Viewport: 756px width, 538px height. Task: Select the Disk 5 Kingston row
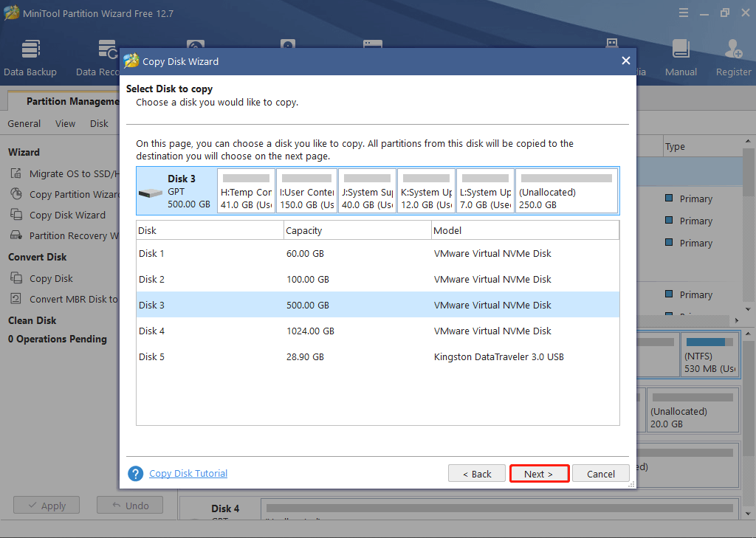(x=377, y=356)
